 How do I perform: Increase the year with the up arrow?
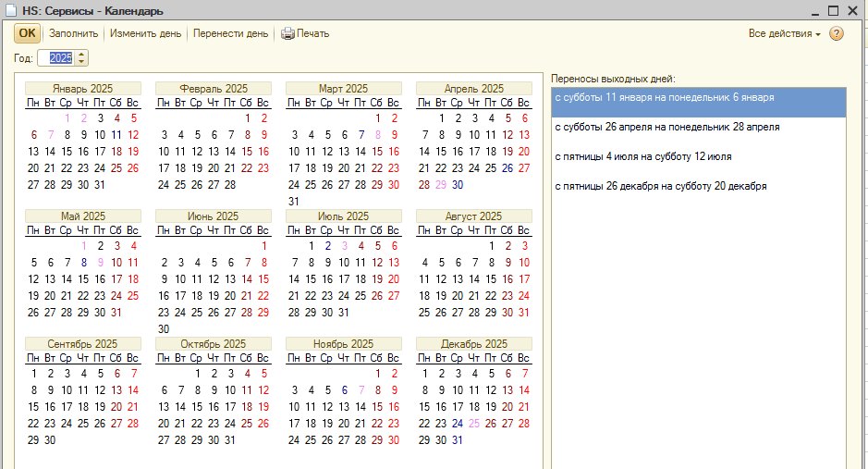pyautogui.click(x=81, y=55)
